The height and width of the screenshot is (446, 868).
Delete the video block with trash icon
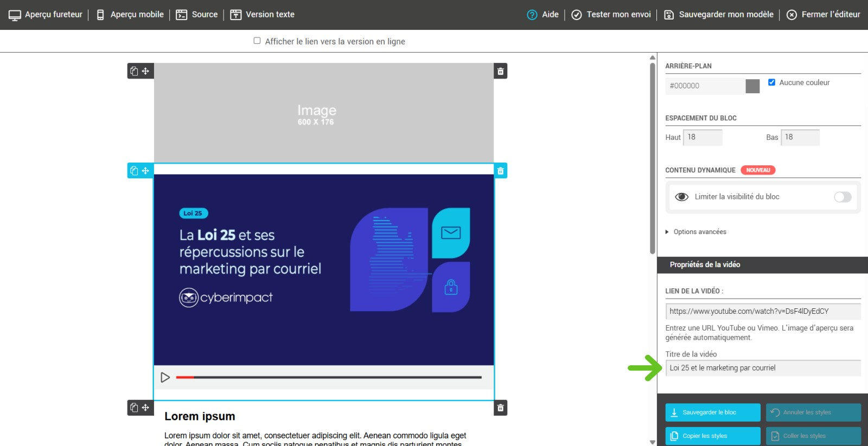pyautogui.click(x=500, y=171)
